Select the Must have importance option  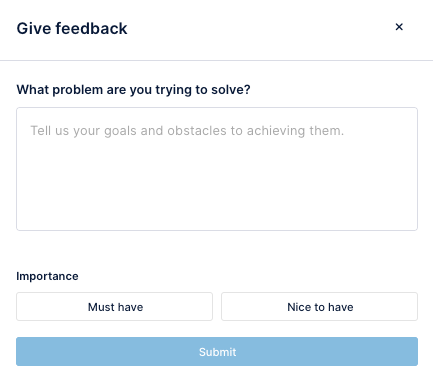[x=114, y=307]
